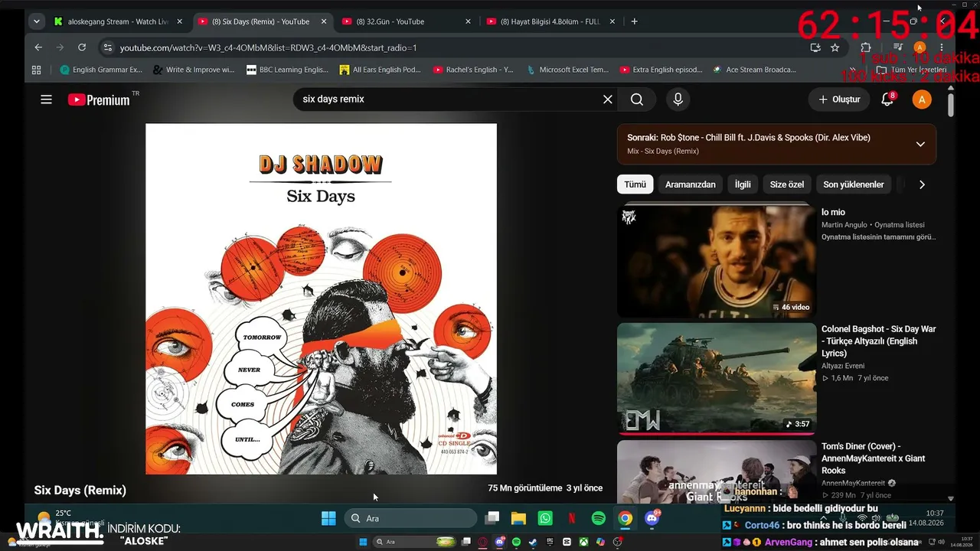Select the Son yüklenenler filter chip
Screen dimensions: 980x551
(x=854, y=184)
